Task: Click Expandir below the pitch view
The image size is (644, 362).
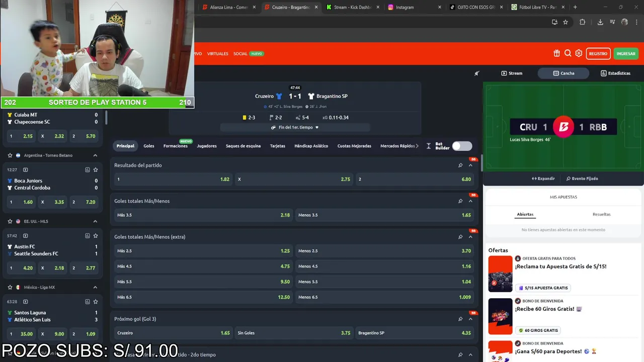Action: click(x=543, y=178)
